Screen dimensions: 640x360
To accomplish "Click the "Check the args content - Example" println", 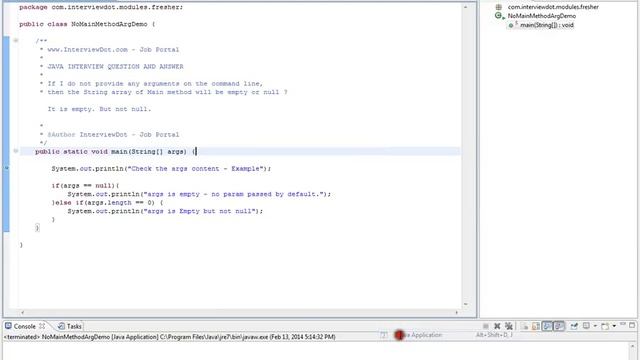I will pos(161,169).
